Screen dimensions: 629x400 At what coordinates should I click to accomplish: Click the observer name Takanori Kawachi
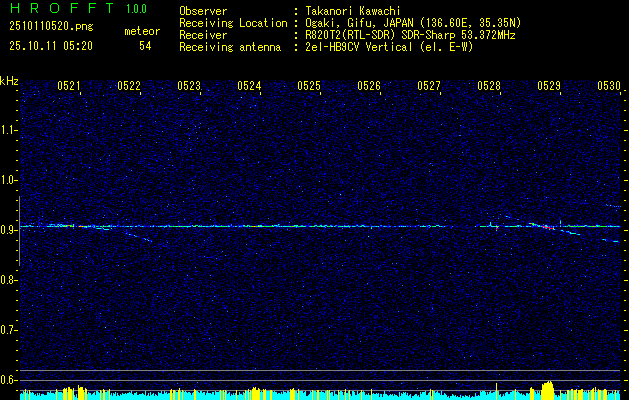(353, 11)
